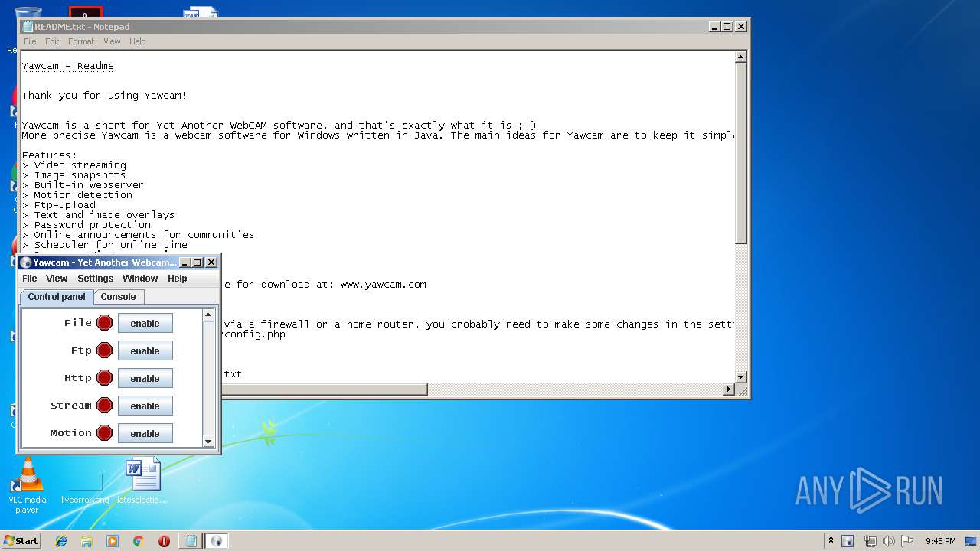Open Notepad View menu

point(112,41)
